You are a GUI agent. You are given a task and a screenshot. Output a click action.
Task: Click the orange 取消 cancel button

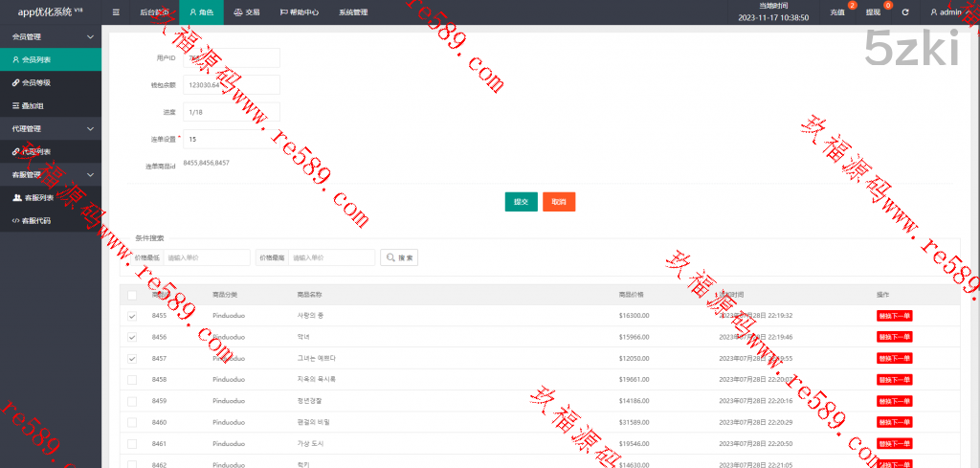559,202
